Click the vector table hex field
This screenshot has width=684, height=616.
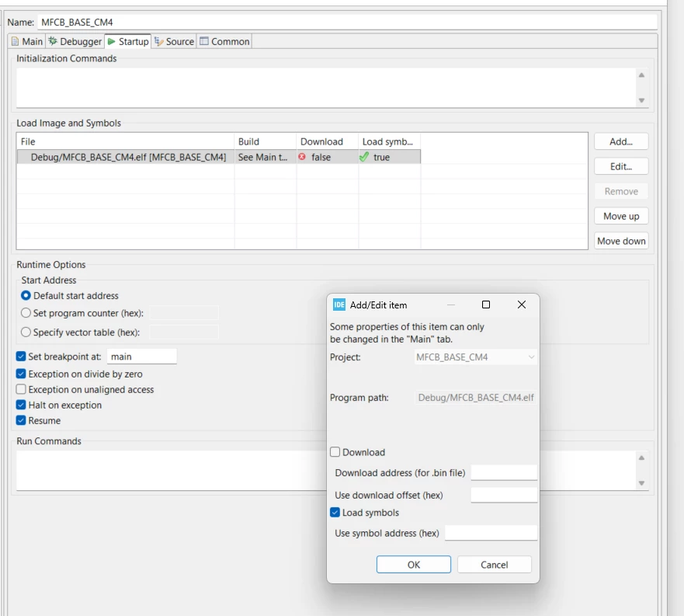point(184,332)
